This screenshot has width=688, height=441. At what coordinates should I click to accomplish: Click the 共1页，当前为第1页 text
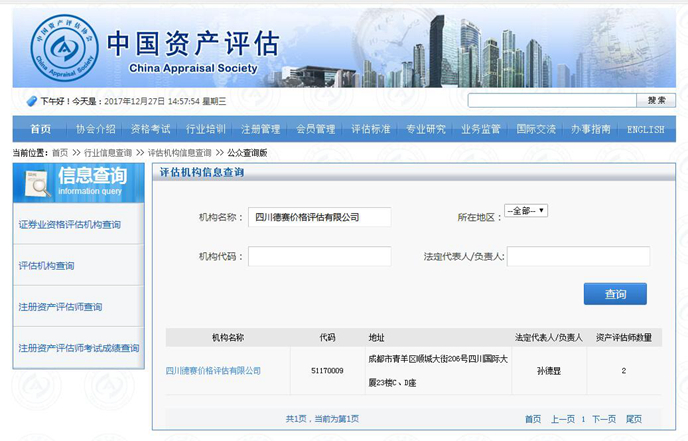(x=322, y=419)
